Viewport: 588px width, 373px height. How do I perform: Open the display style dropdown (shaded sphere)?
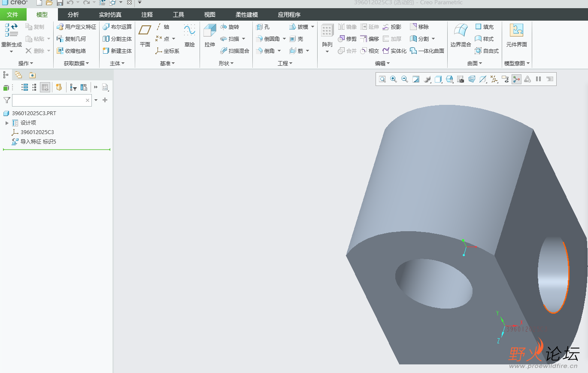tap(427, 79)
